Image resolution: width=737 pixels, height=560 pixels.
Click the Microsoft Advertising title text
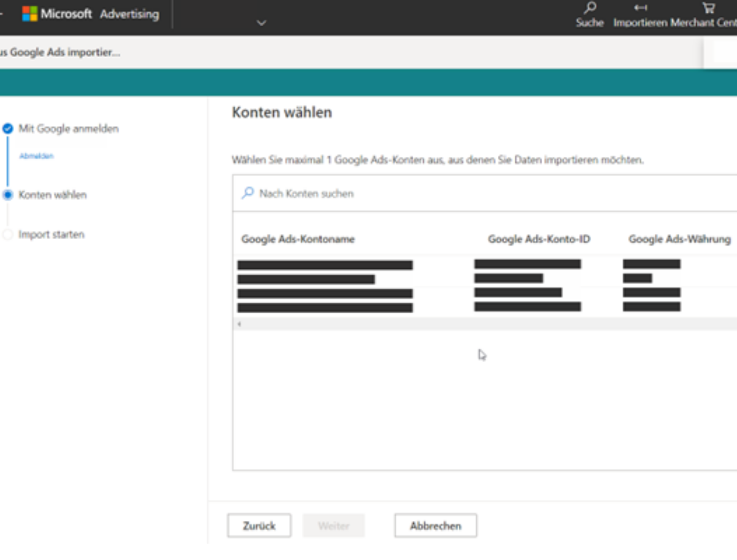[100, 14]
